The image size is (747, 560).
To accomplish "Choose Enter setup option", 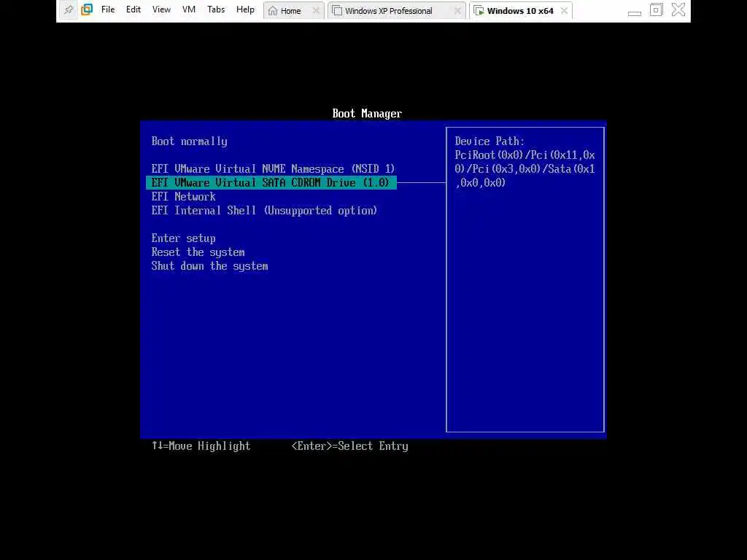I will click(x=183, y=238).
